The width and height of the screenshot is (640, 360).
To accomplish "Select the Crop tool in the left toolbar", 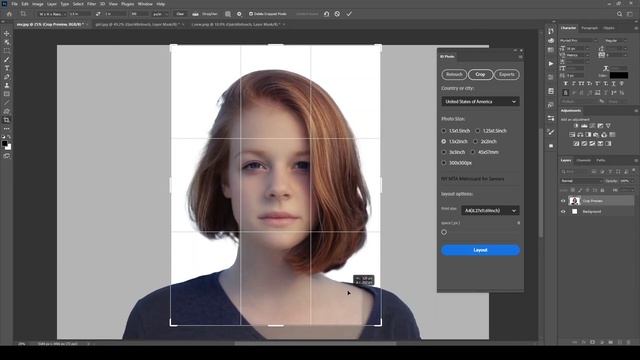I will (x=7, y=120).
